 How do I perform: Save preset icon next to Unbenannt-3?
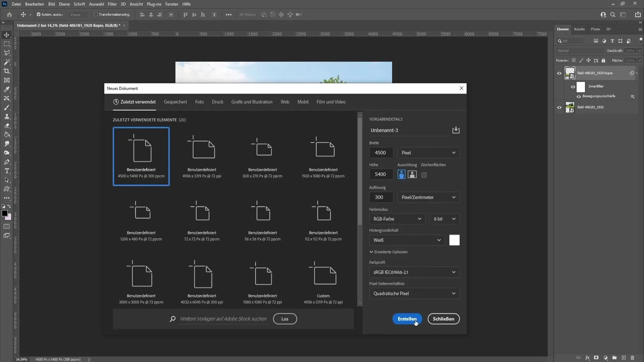point(456,130)
